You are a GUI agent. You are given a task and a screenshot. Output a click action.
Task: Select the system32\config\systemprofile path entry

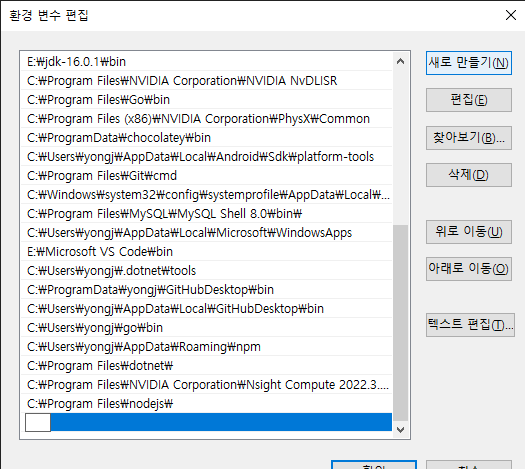[207, 195]
